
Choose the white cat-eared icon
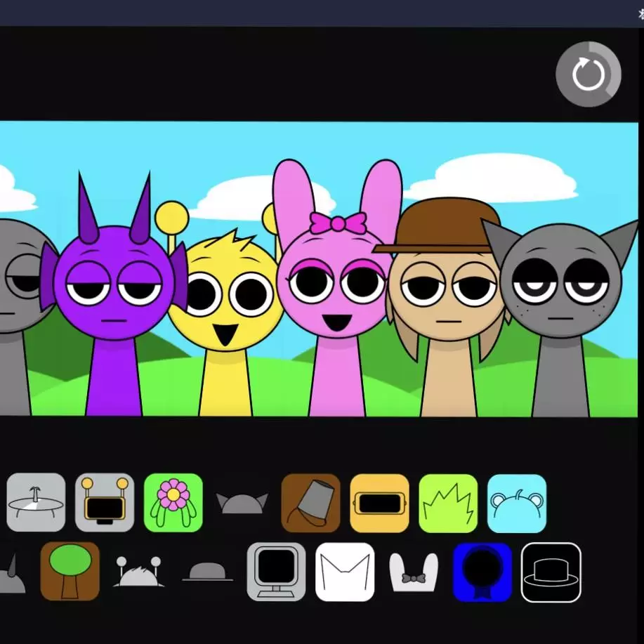coord(345,571)
